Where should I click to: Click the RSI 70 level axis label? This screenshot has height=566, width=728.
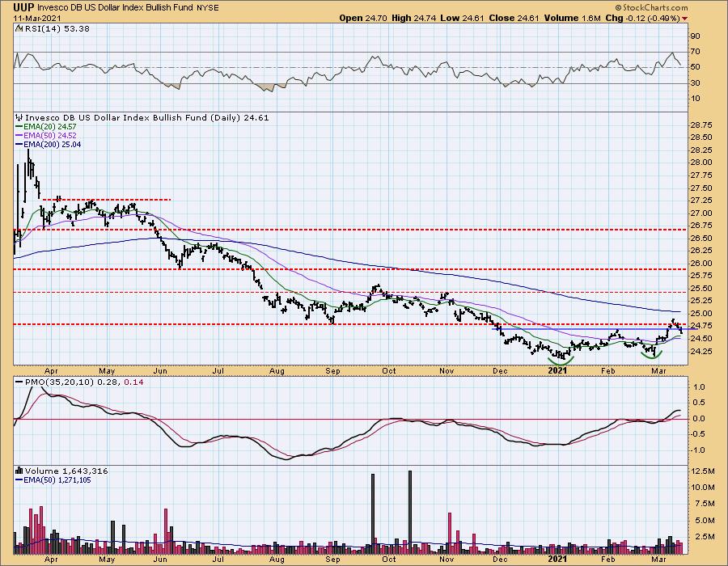pyautogui.click(x=696, y=52)
